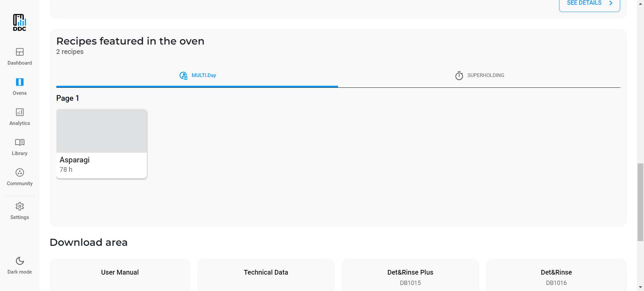644x291 pixels.
Task: Go to Community section icon
Action: coord(20,172)
